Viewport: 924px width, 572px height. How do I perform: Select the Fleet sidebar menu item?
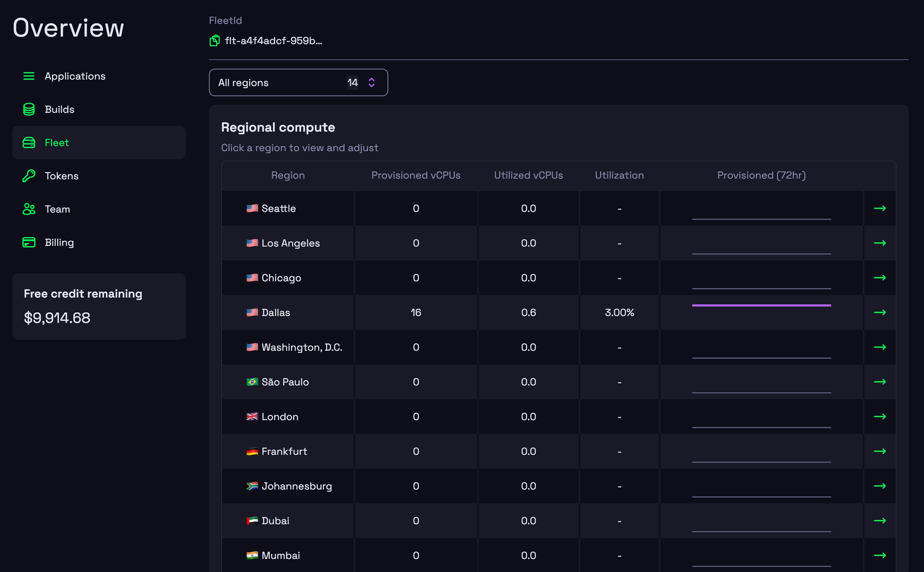[99, 143]
